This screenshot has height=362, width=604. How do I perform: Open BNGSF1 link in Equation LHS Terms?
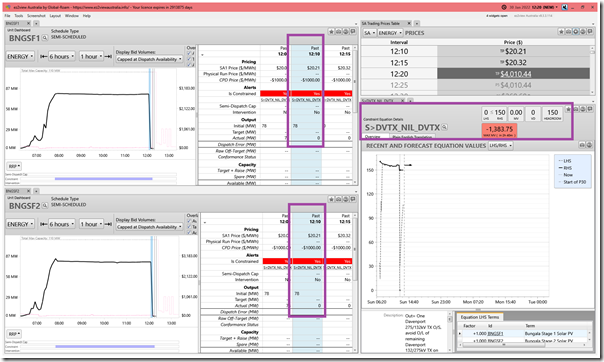click(495, 334)
